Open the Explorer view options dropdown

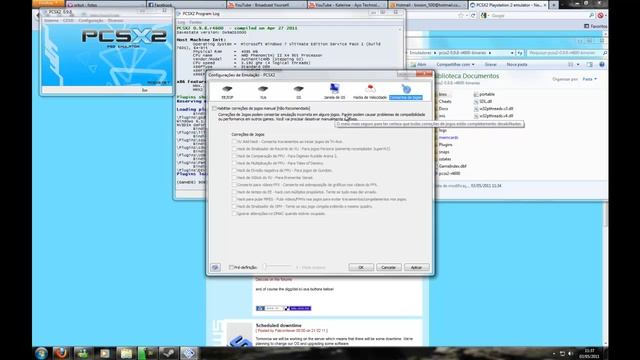578,64
